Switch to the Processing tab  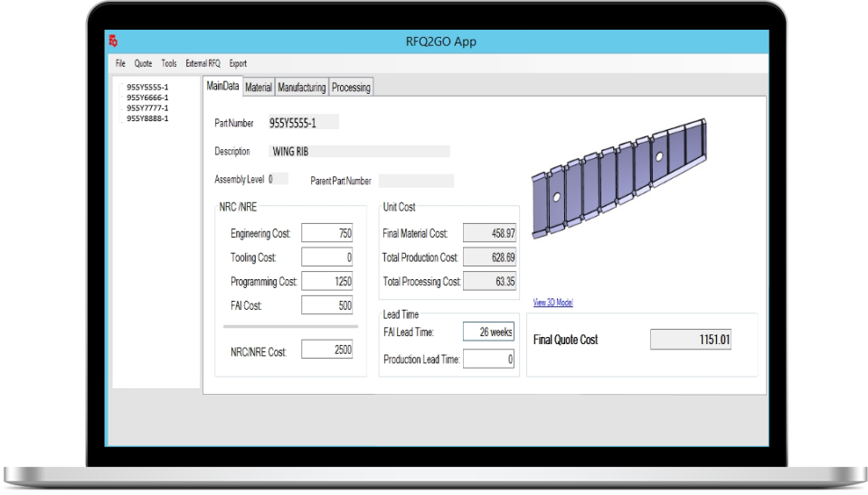(x=351, y=88)
